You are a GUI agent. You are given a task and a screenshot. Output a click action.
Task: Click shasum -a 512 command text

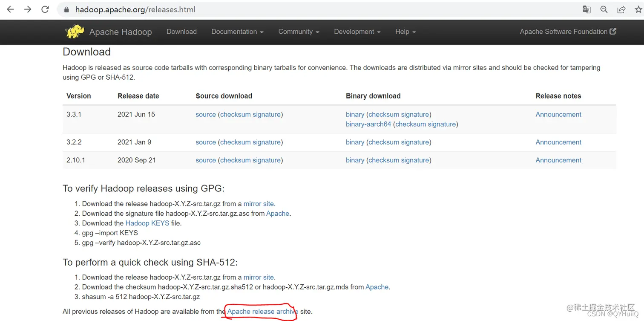pyautogui.click(x=141, y=296)
